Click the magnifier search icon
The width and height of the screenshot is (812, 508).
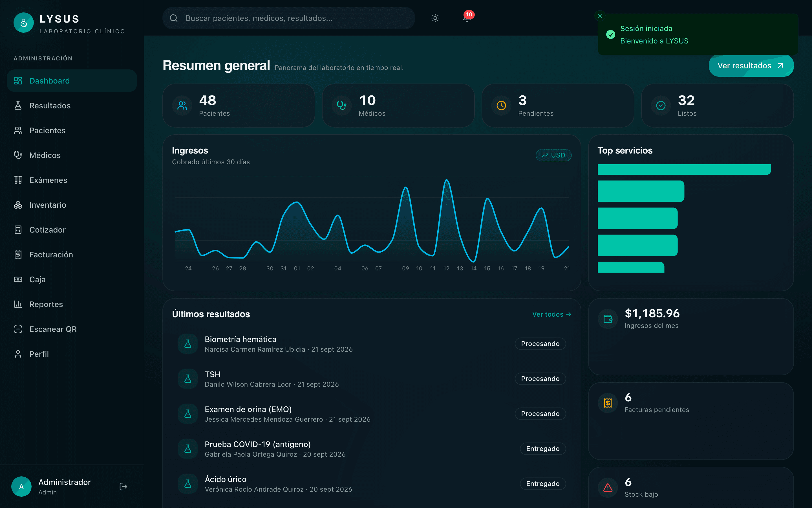coord(173,18)
